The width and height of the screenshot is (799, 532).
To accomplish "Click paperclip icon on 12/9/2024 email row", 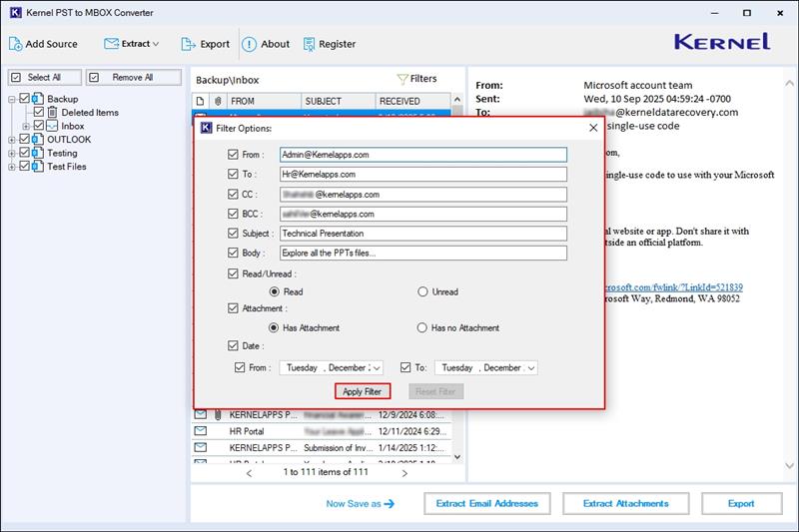I will 218,415.
